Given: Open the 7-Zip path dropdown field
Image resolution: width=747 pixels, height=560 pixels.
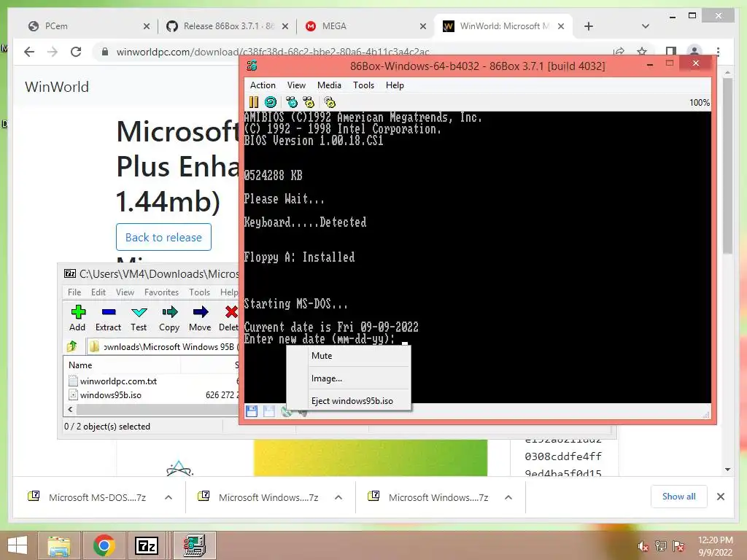Looking at the screenshot, I should pyautogui.click(x=164, y=346).
